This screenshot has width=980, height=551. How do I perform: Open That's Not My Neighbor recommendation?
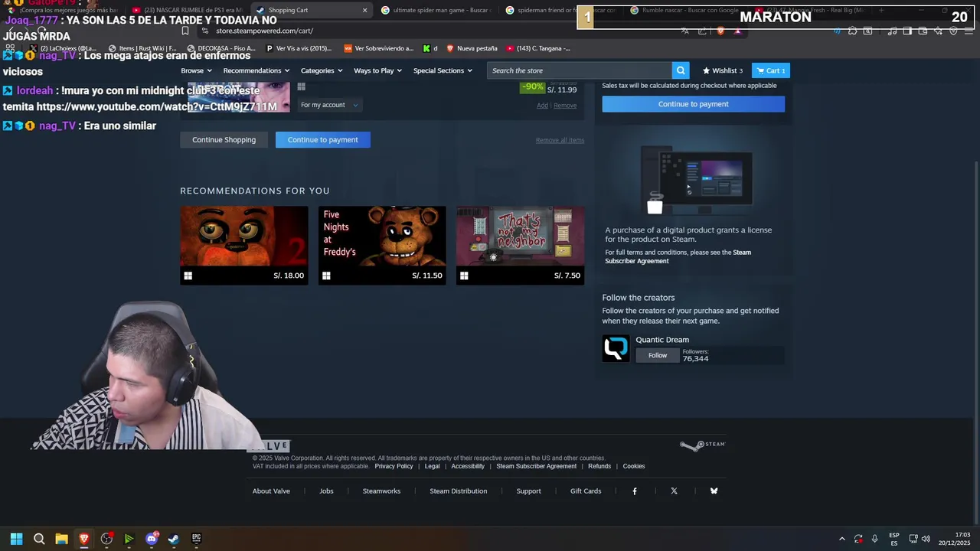pos(521,245)
